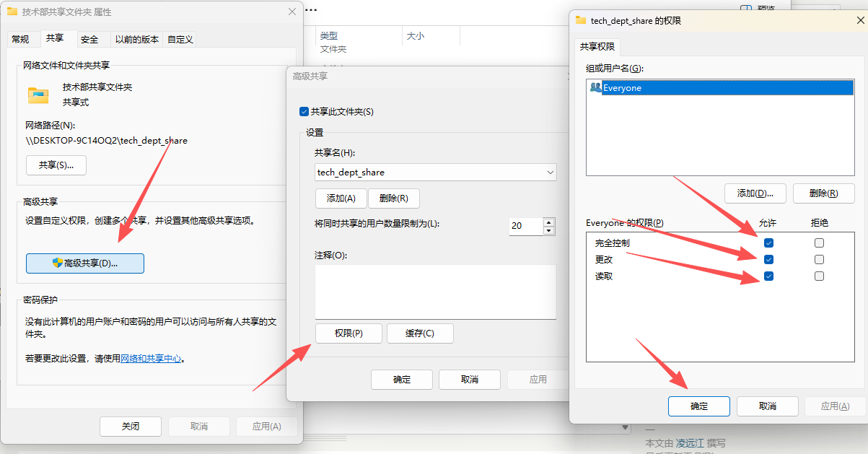
Task: Click the 权限(P) button
Action: [x=348, y=333]
